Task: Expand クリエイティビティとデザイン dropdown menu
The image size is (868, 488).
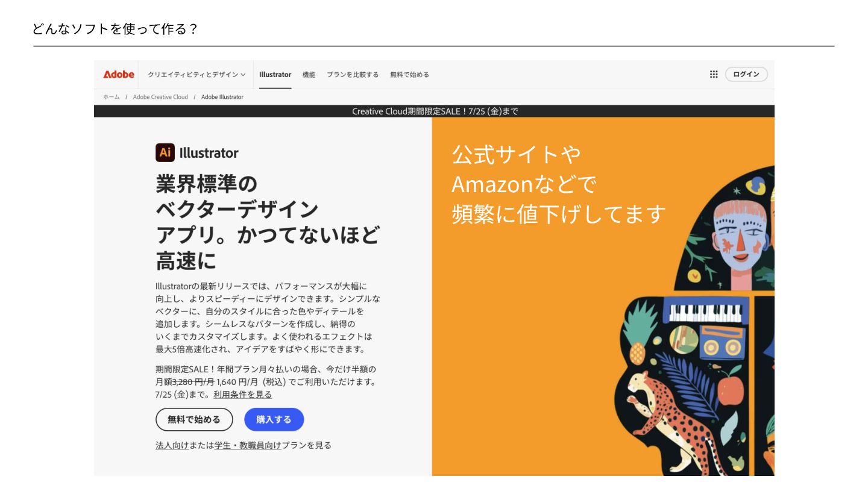Action: point(197,75)
